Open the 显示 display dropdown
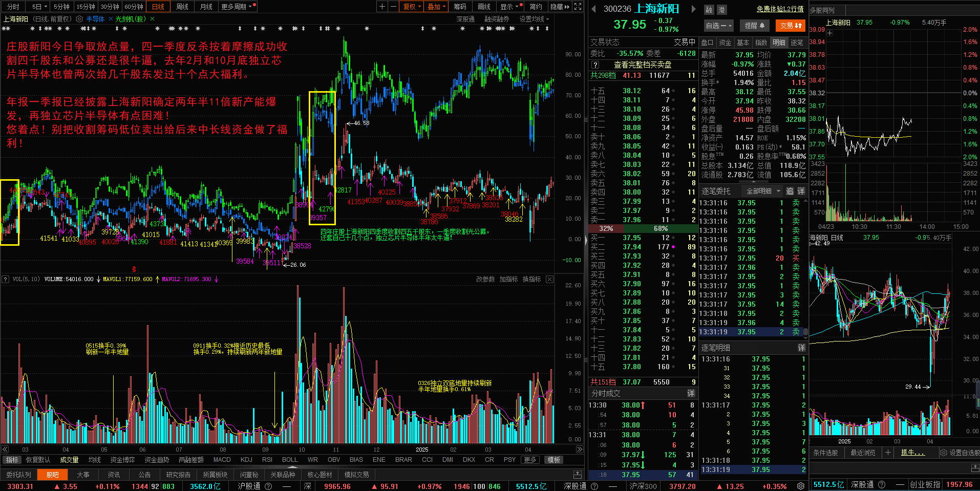The image size is (980, 491). (x=511, y=7)
